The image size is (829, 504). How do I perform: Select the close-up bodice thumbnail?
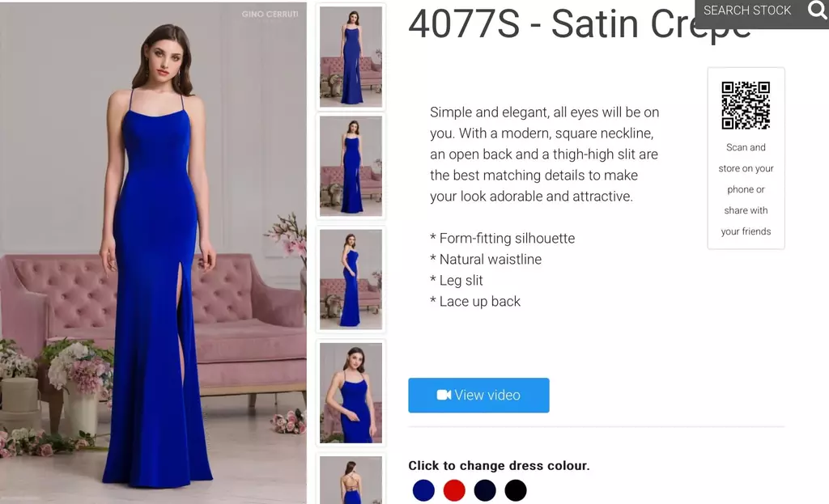[x=351, y=393]
